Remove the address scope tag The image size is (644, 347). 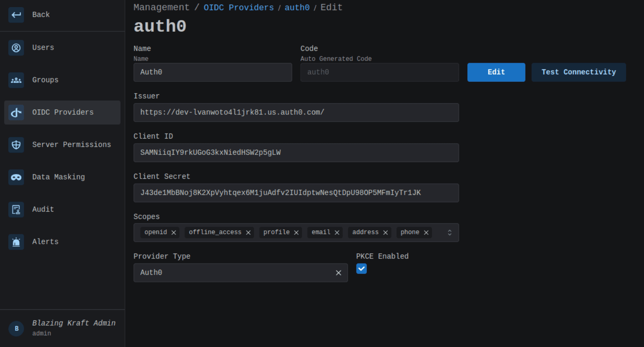pyautogui.click(x=385, y=233)
